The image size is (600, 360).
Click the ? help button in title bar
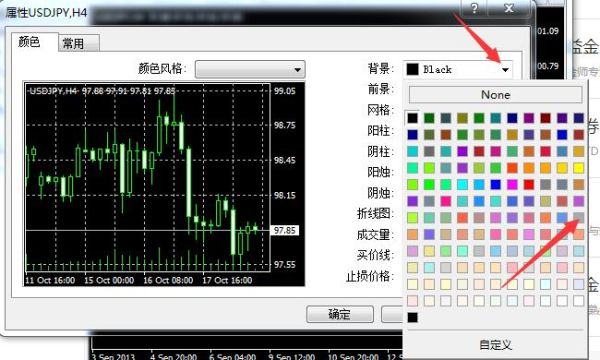pyautogui.click(x=474, y=8)
